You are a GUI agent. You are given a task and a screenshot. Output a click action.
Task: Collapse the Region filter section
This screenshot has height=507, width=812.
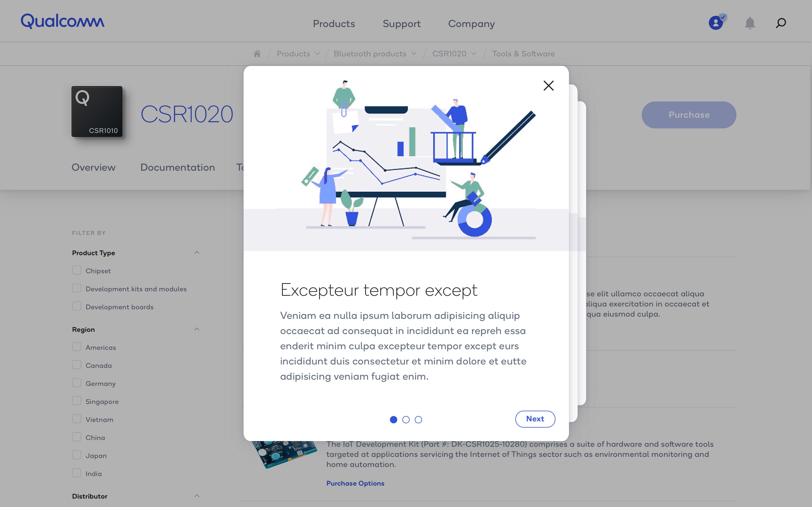point(197,329)
